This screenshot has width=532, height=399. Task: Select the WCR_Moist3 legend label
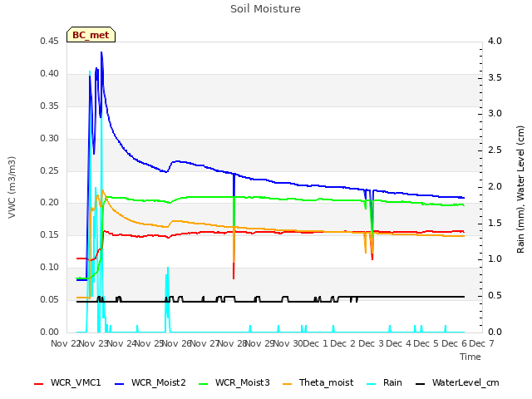[242, 382]
